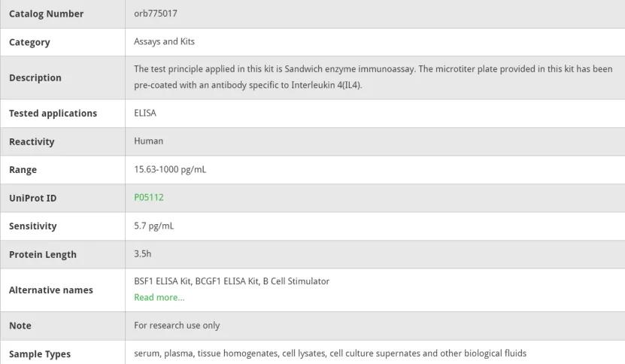Click the UniProt ID row label
The image size is (625, 364).
pos(32,199)
